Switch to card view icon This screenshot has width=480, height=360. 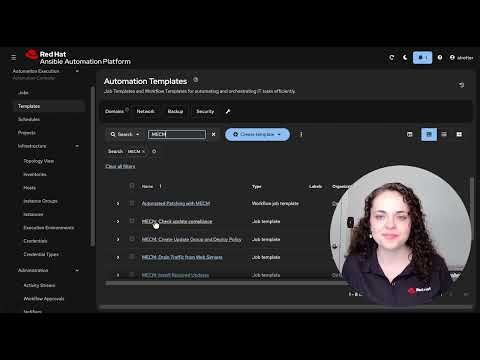pyautogui.click(x=459, y=134)
